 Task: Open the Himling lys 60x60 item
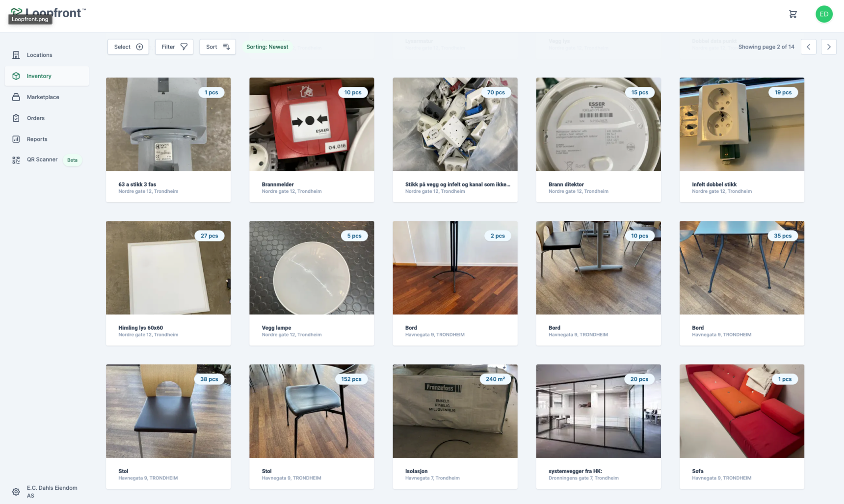click(x=168, y=283)
